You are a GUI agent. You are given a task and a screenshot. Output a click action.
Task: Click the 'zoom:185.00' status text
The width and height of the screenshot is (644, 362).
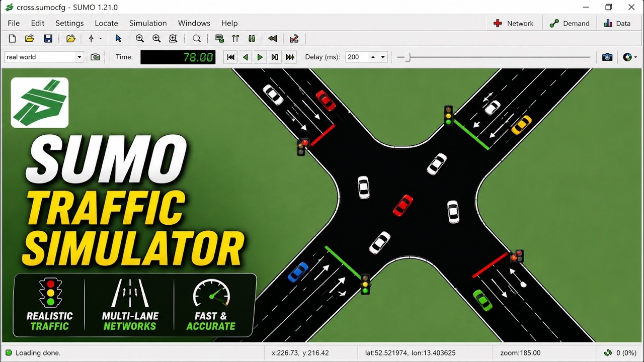pos(520,353)
